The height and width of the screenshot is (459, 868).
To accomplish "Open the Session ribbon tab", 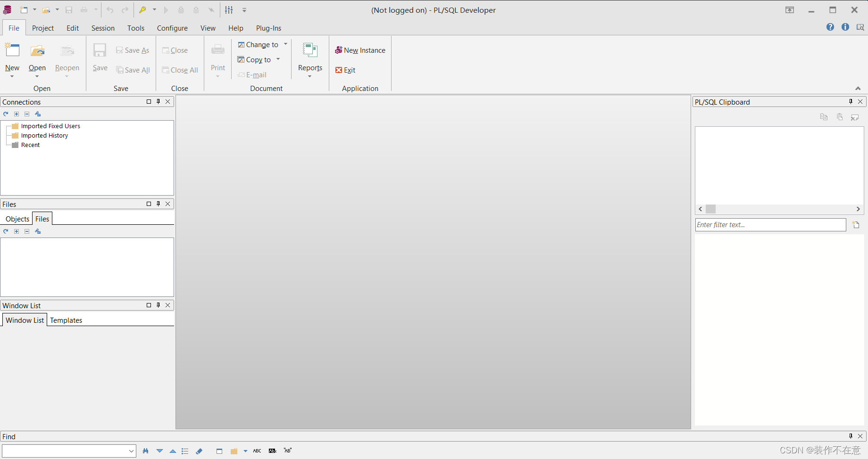I will pos(103,28).
